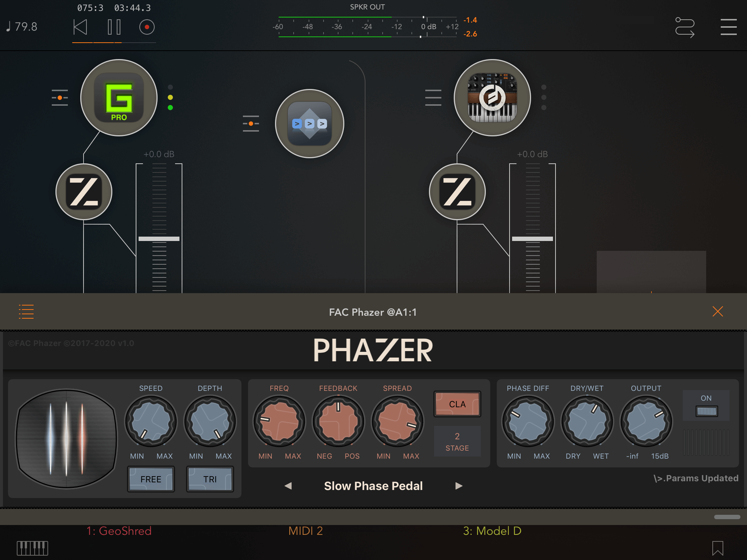Open Model D channel menu icon

point(433,98)
